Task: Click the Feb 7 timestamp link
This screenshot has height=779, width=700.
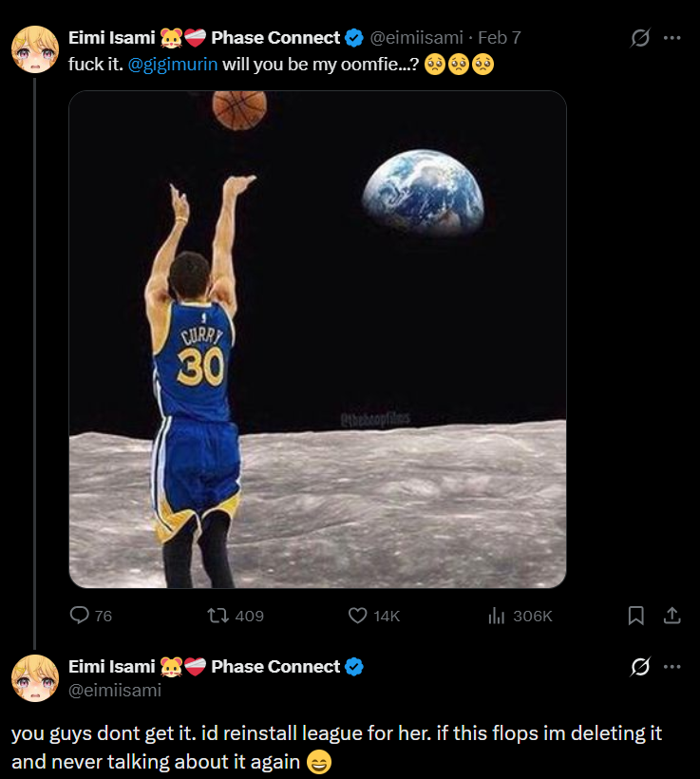Action: [500, 38]
